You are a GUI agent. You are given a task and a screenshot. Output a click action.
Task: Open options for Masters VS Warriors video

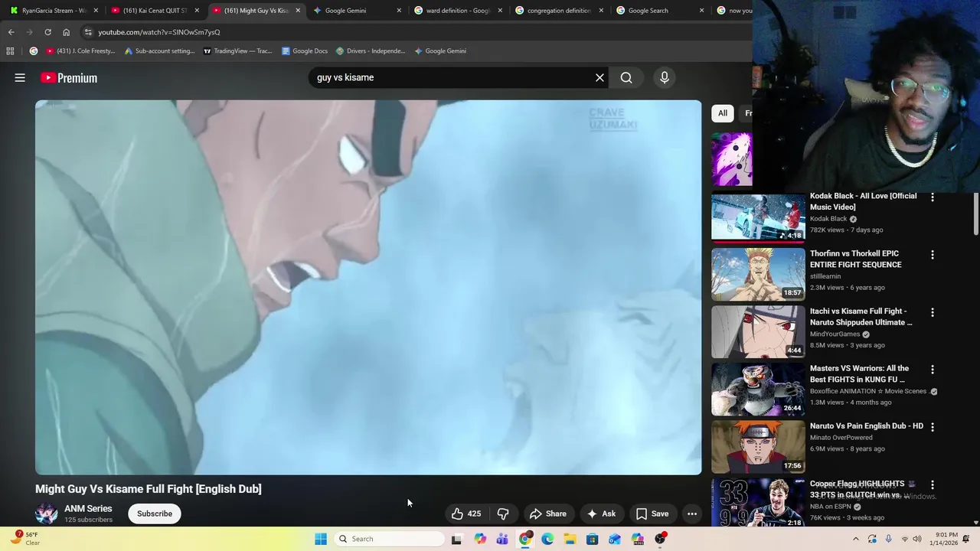[933, 370]
